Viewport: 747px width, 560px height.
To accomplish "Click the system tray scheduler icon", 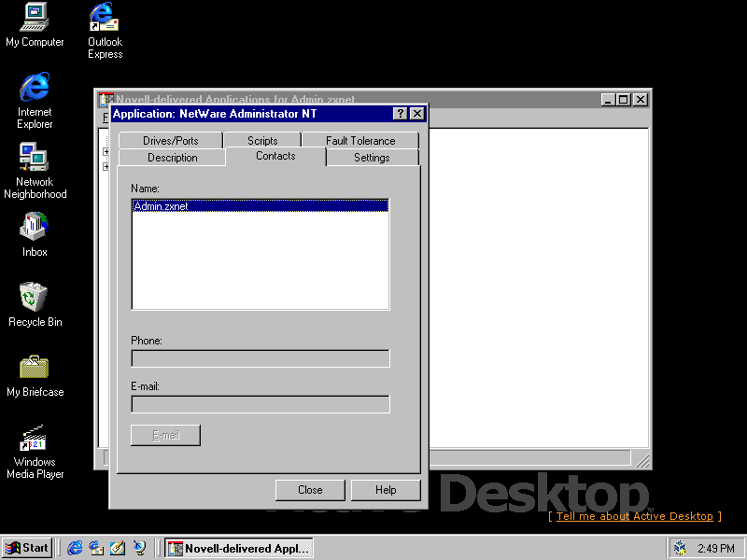I will pos(681,548).
